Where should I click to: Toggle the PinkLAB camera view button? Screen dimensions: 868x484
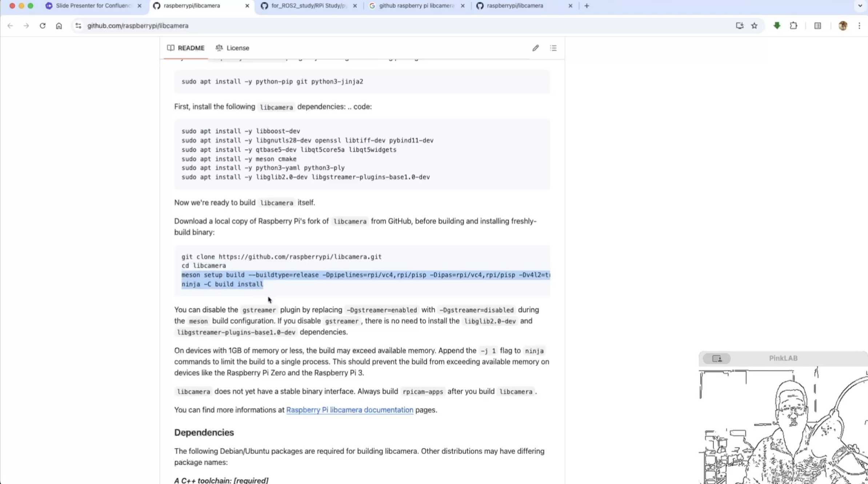click(716, 358)
